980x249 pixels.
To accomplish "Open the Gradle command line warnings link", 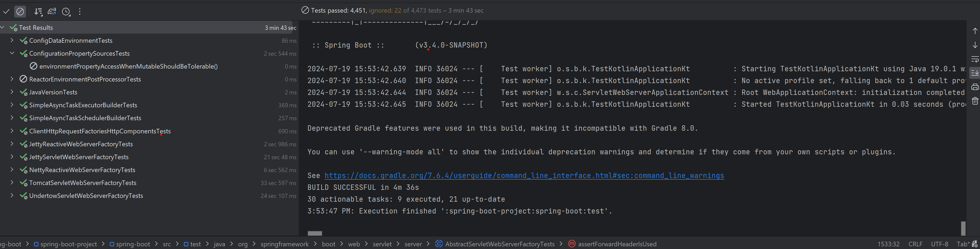I will [x=524, y=176].
